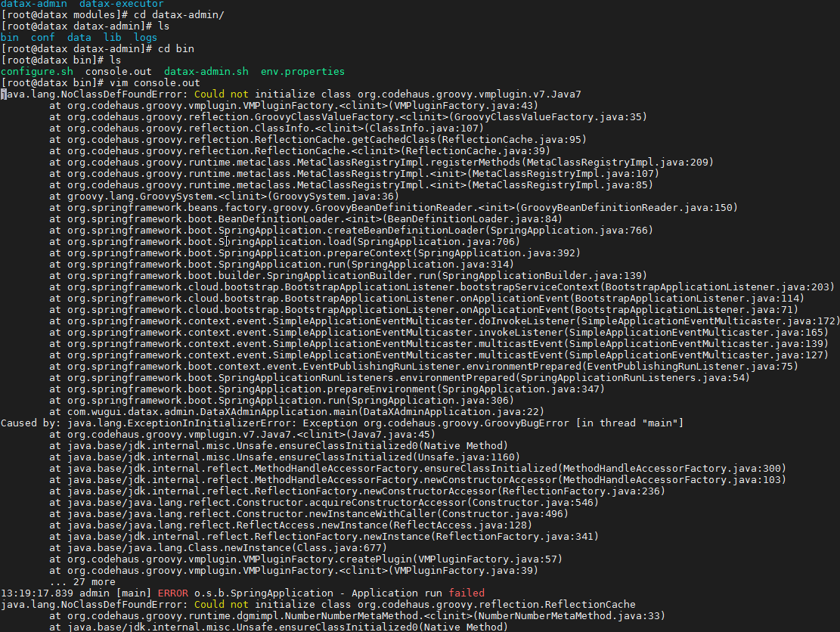Click '(SimpleApplicationEventMulticaster.java:165)' stack reference
The width and height of the screenshot is (840, 632).
[696, 332]
